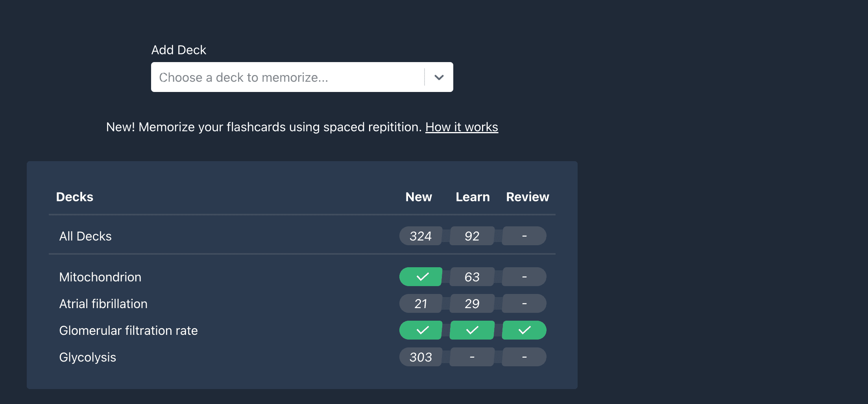Select the All Decks row
The height and width of the screenshot is (404, 868).
[85, 236]
